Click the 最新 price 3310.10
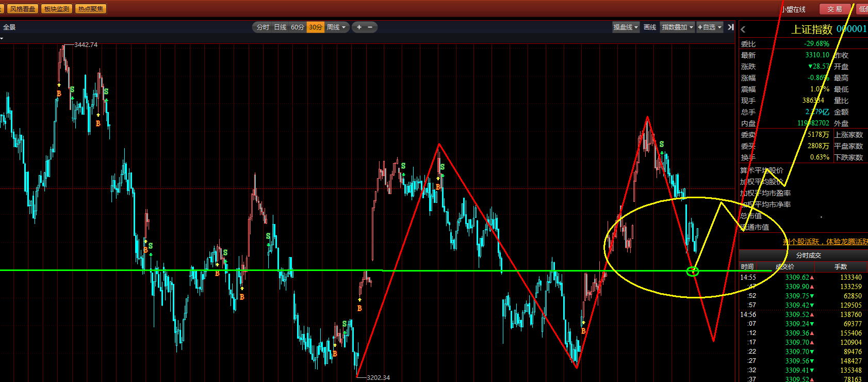The height and width of the screenshot is (382, 868). (x=817, y=55)
